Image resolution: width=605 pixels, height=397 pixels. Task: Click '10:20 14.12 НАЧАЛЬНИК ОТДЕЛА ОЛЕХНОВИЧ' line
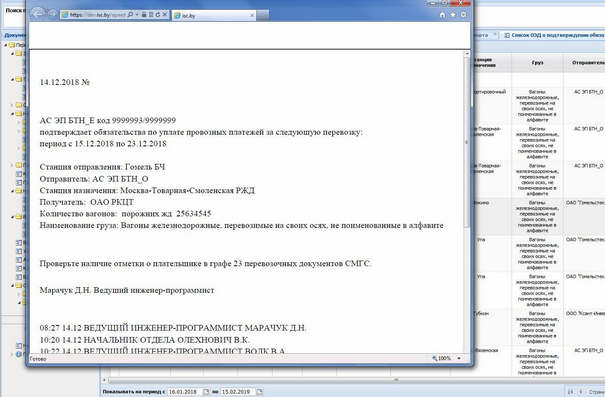pyautogui.click(x=145, y=340)
